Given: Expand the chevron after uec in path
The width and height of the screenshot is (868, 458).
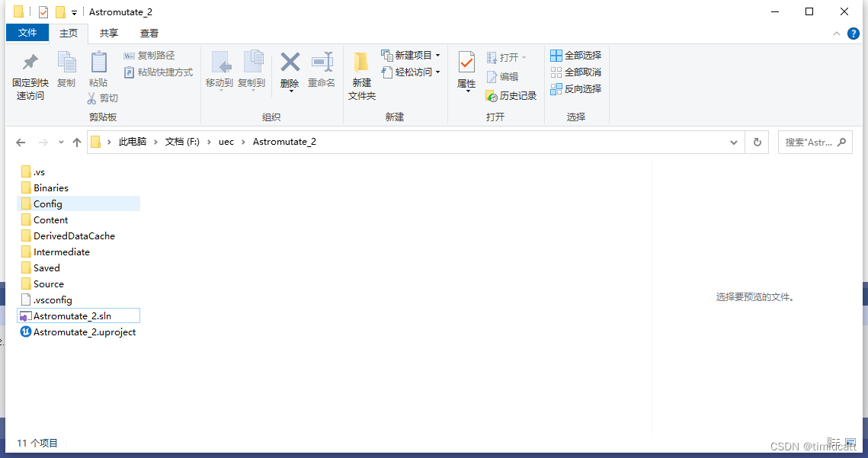Looking at the screenshot, I should (243, 143).
